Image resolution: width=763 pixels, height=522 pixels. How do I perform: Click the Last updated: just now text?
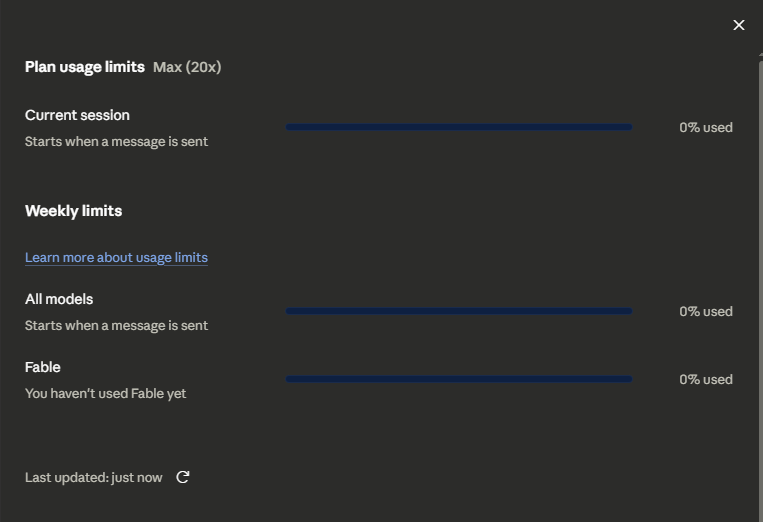tap(93, 478)
